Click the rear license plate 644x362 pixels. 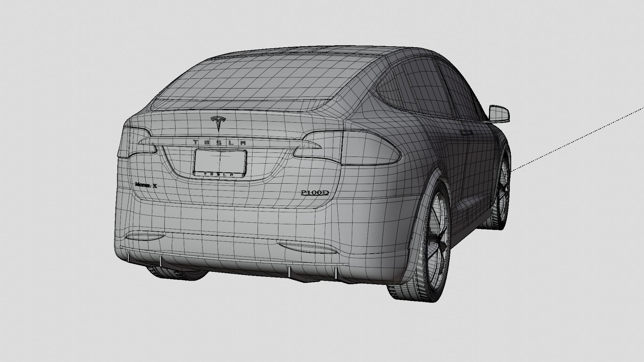click(220, 164)
